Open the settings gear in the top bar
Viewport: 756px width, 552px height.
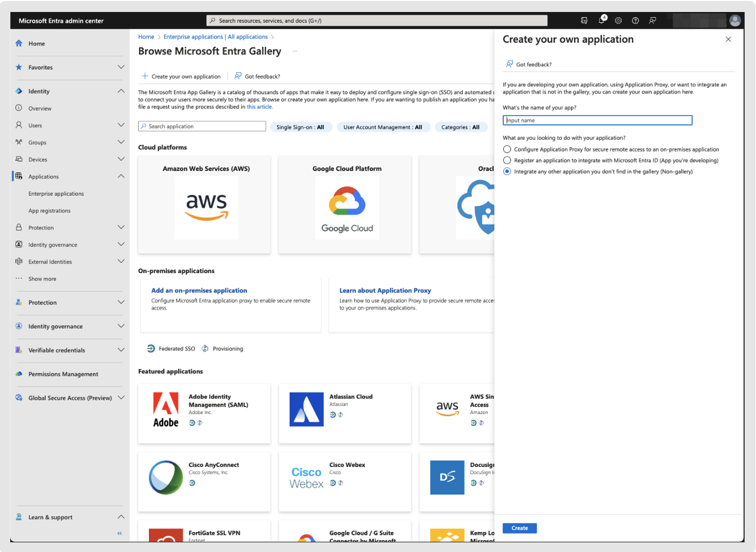pos(618,21)
